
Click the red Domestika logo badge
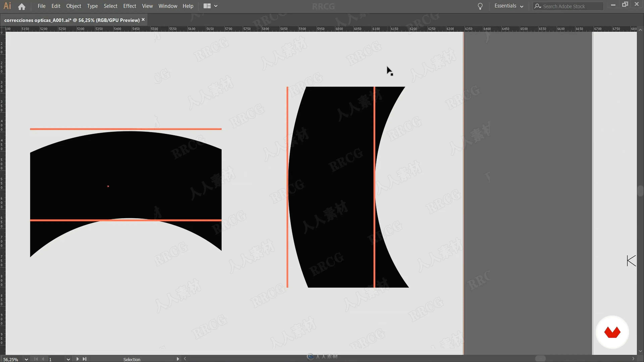tap(612, 332)
